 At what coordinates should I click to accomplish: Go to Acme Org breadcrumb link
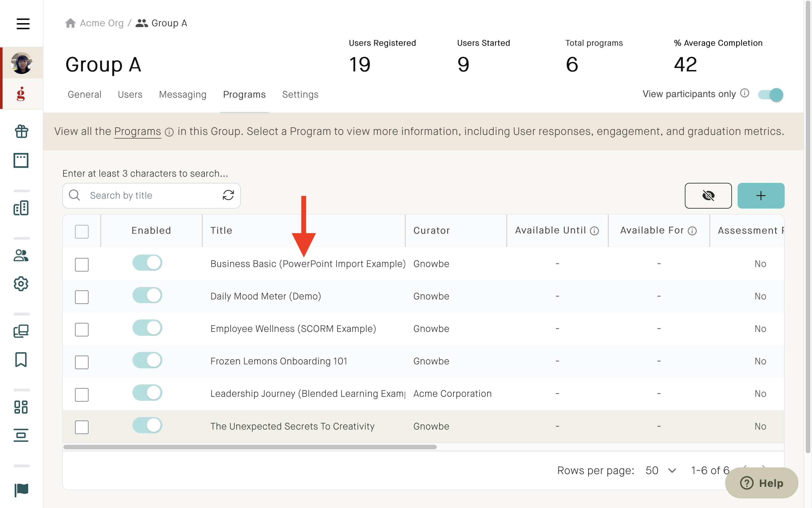(102, 23)
